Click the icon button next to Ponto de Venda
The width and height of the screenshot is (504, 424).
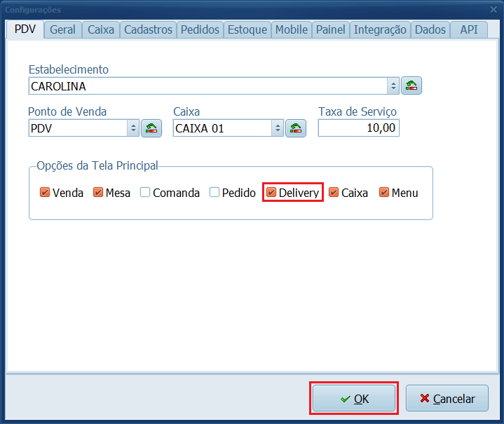(x=151, y=128)
